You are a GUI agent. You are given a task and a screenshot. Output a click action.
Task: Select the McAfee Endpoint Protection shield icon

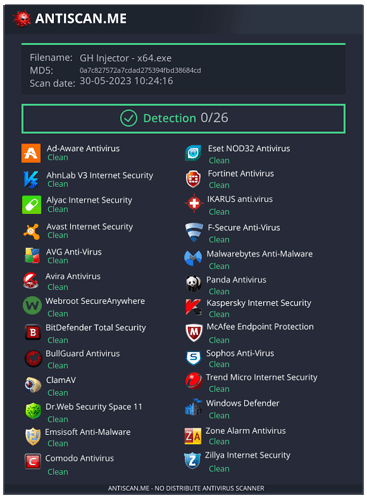194,333
